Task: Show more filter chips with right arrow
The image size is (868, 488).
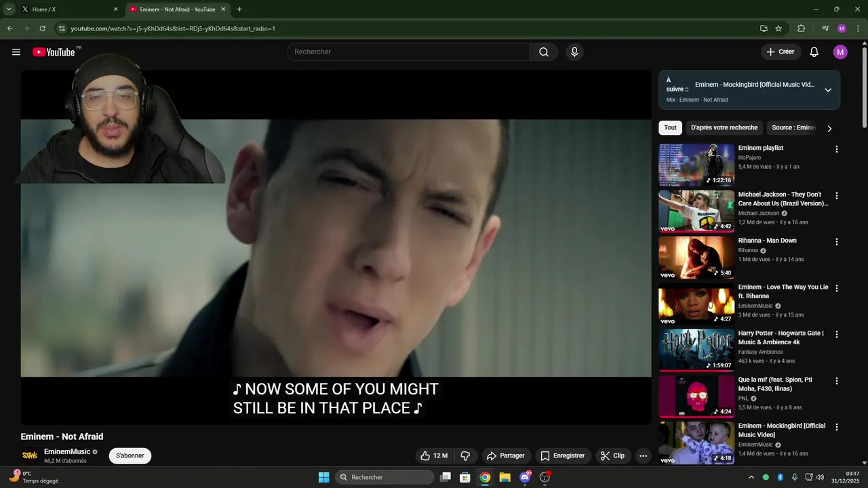Action: (829, 128)
